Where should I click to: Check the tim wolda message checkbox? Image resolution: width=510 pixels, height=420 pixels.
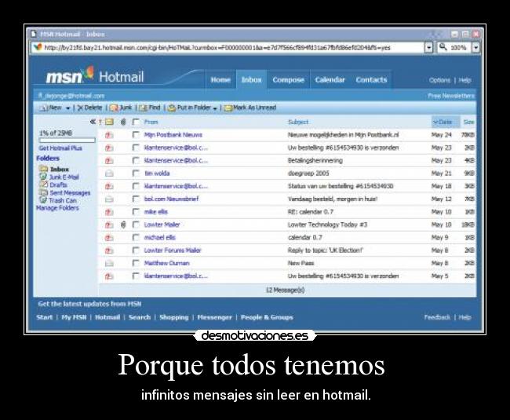point(136,173)
